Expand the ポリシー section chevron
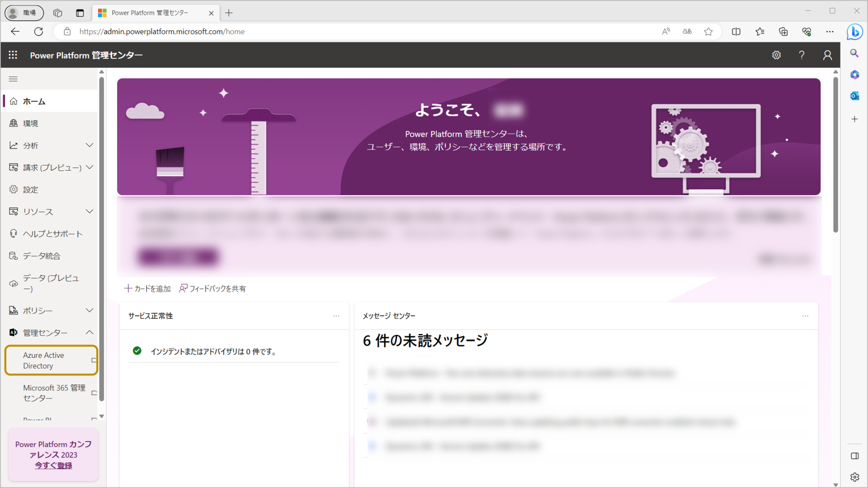868x488 pixels. (90, 310)
